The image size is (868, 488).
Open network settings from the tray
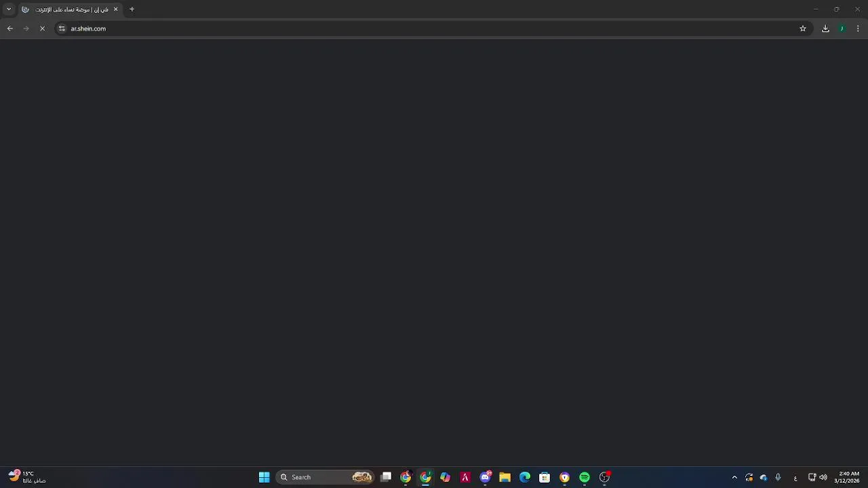tap(812, 477)
